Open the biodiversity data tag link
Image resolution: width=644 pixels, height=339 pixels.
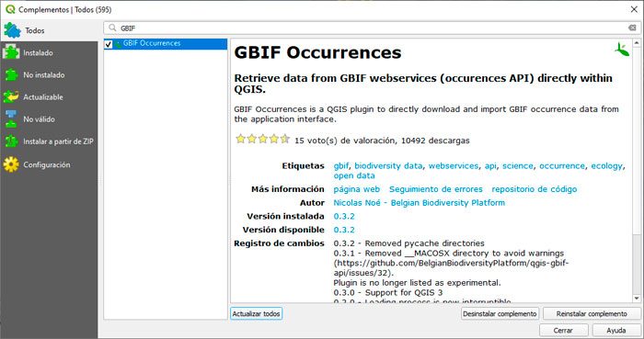pos(388,166)
